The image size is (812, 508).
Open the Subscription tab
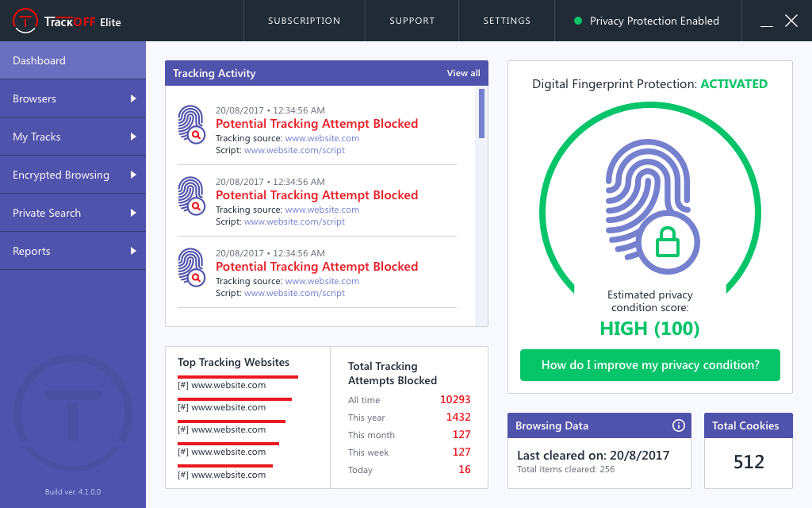[x=304, y=21]
